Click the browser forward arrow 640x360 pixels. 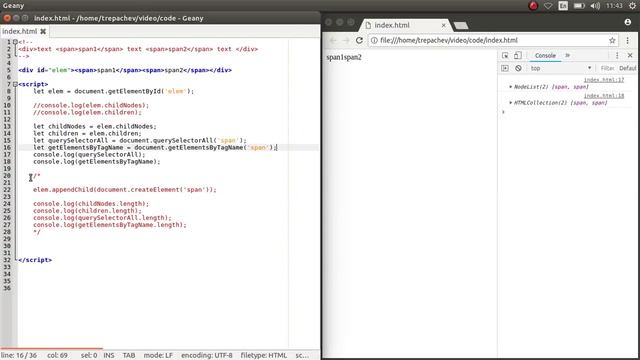pos(346,40)
